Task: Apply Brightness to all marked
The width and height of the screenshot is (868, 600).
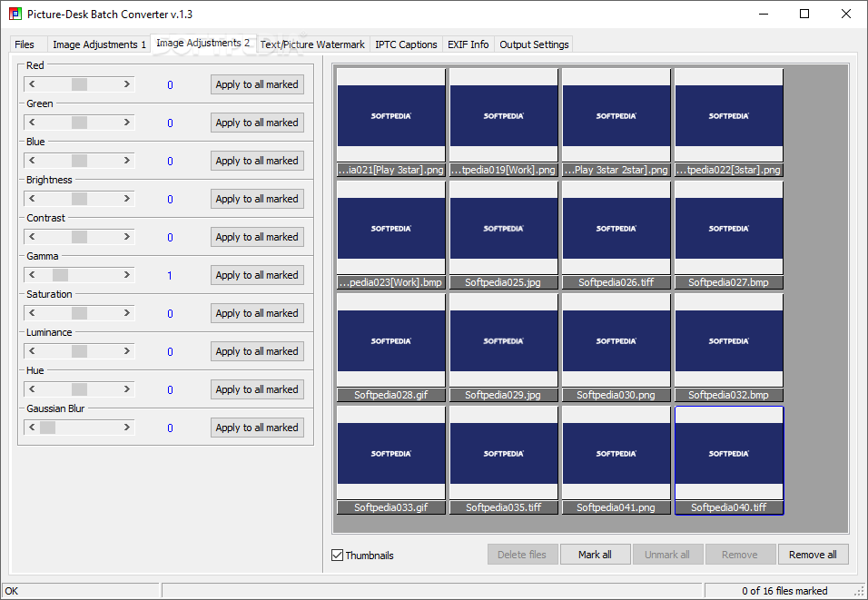Action: (257, 199)
